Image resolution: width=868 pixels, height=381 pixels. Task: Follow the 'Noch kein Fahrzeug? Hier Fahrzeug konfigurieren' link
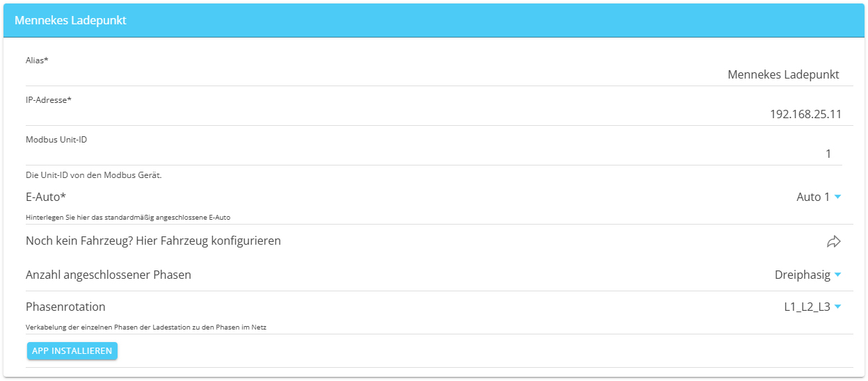[153, 241]
